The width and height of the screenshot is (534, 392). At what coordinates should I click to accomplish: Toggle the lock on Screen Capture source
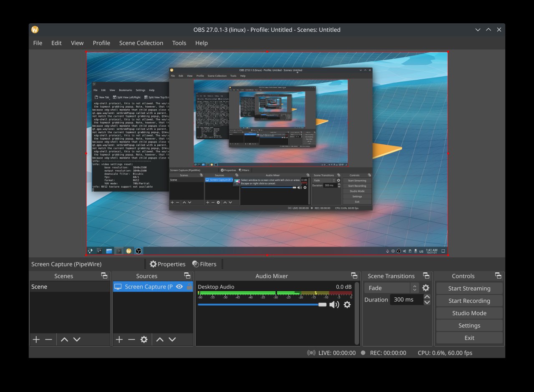click(189, 286)
